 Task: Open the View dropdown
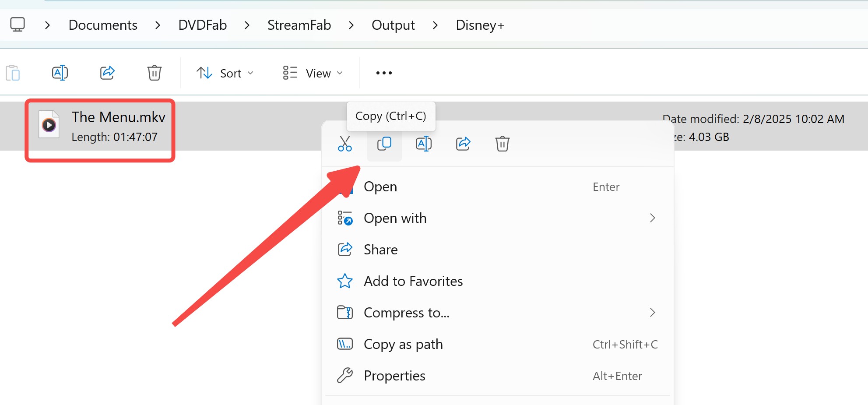pos(313,73)
